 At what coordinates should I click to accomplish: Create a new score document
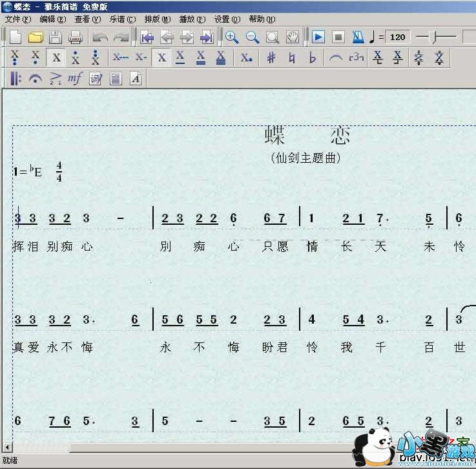pyautogui.click(x=16, y=37)
